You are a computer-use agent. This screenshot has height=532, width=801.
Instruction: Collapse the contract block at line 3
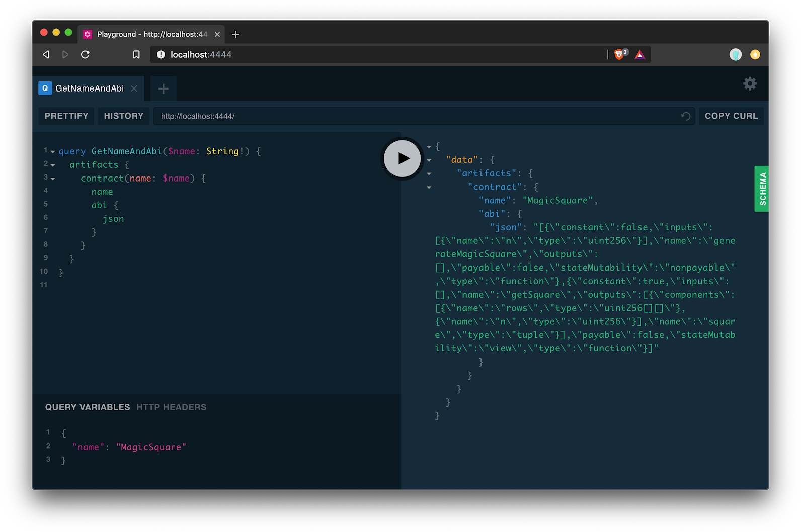click(53, 179)
